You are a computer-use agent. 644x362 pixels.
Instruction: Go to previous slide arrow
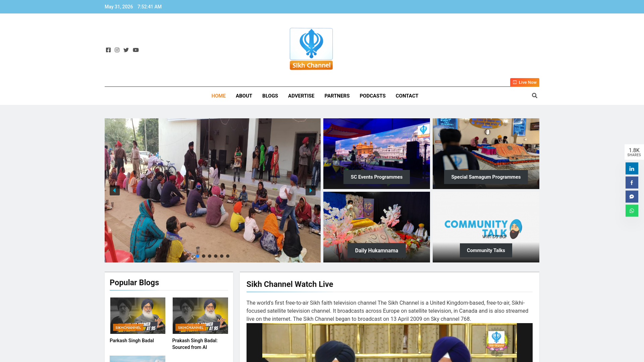115,190
